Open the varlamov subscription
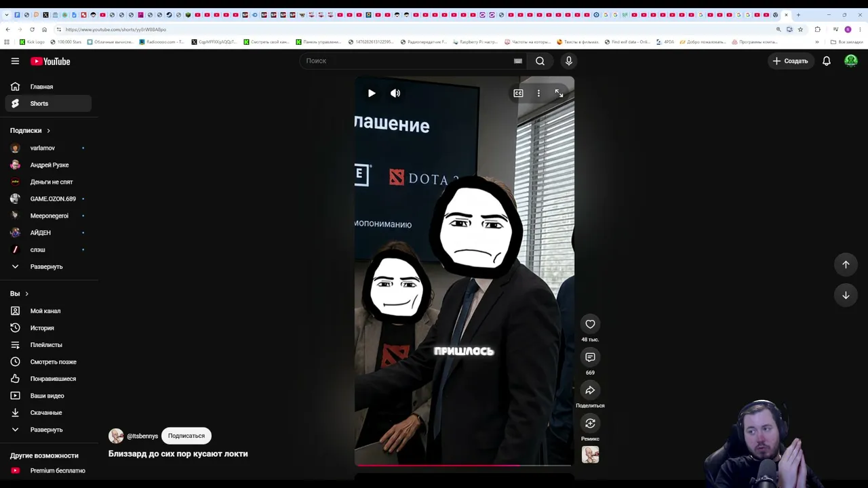The width and height of the screenshot is (868, 488). coord(48,148)
